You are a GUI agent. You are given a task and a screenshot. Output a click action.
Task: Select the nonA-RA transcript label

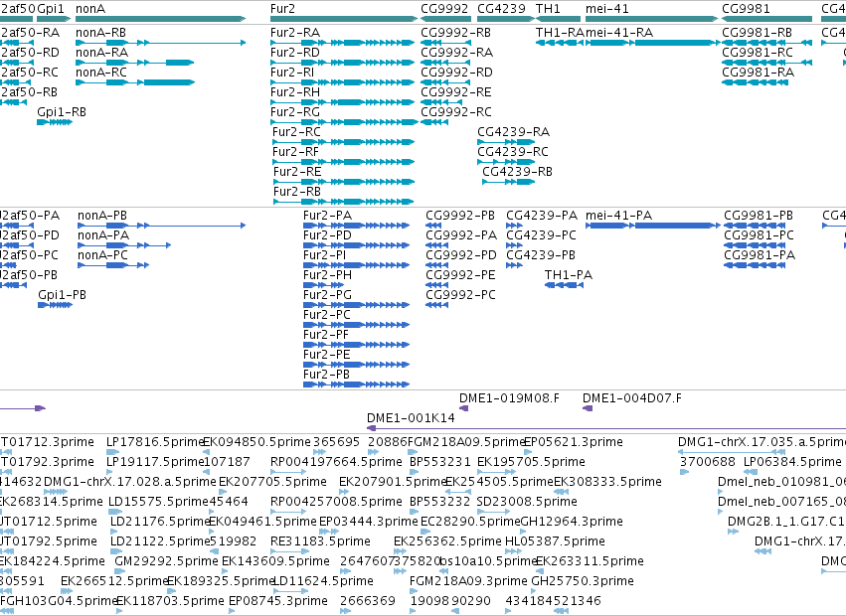click(x=102, y=53)
